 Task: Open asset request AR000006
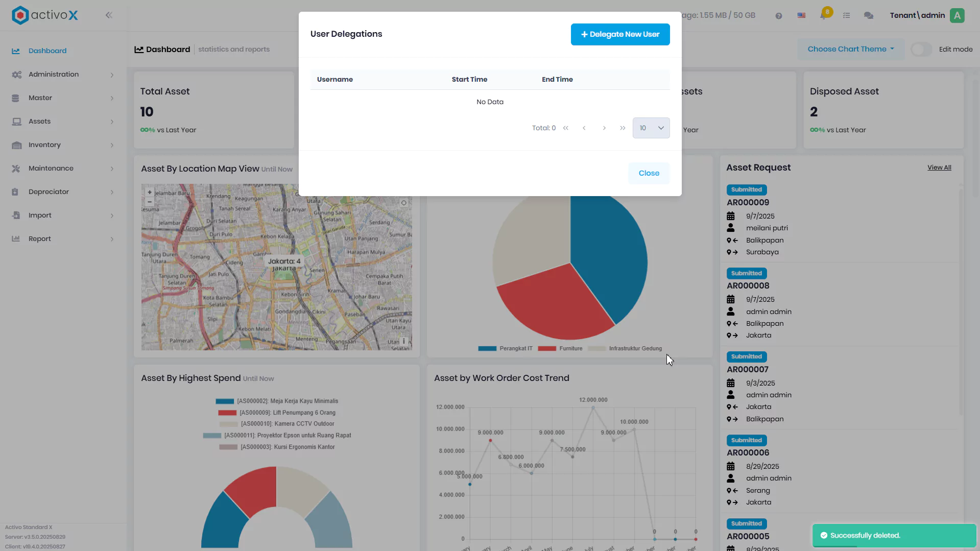(748, 453)
